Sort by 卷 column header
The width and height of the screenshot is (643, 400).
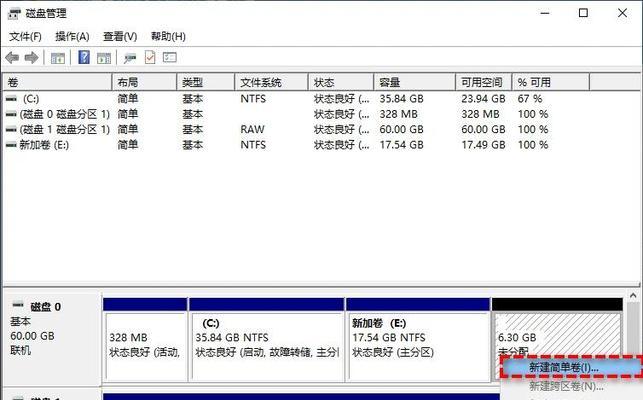(x=57, y=82)
